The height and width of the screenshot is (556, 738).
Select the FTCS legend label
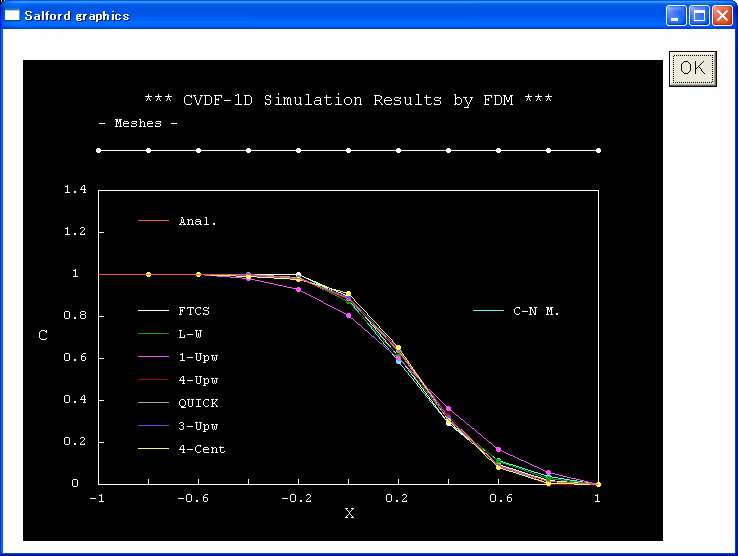[x=194, y=311]
